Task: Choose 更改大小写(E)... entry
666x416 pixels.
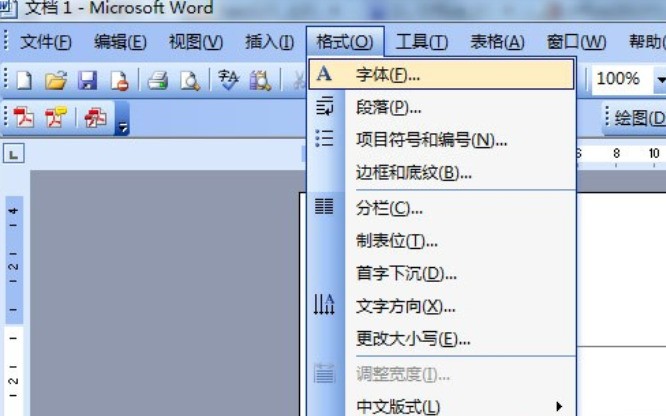Action: (441, 339)
